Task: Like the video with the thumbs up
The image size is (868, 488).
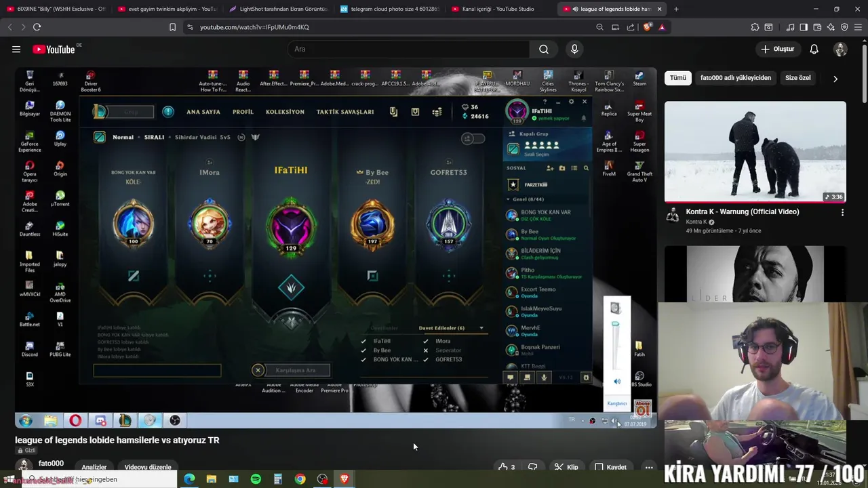Action: tap(506, 467)
